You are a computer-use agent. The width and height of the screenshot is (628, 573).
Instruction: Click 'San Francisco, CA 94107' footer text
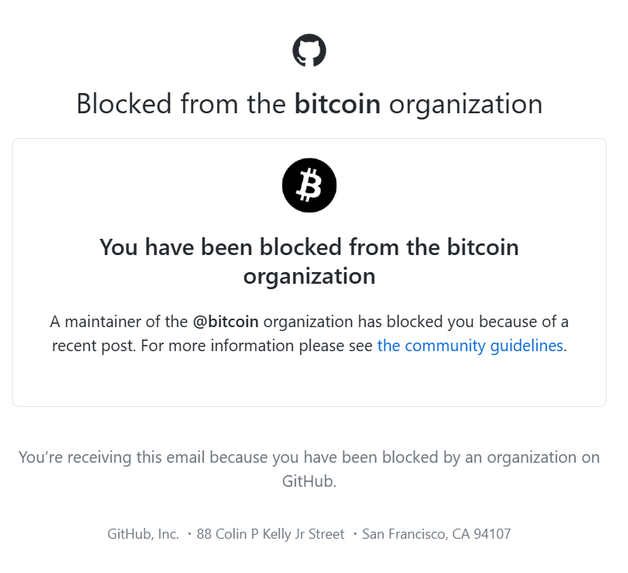click(x=436, y=534)
